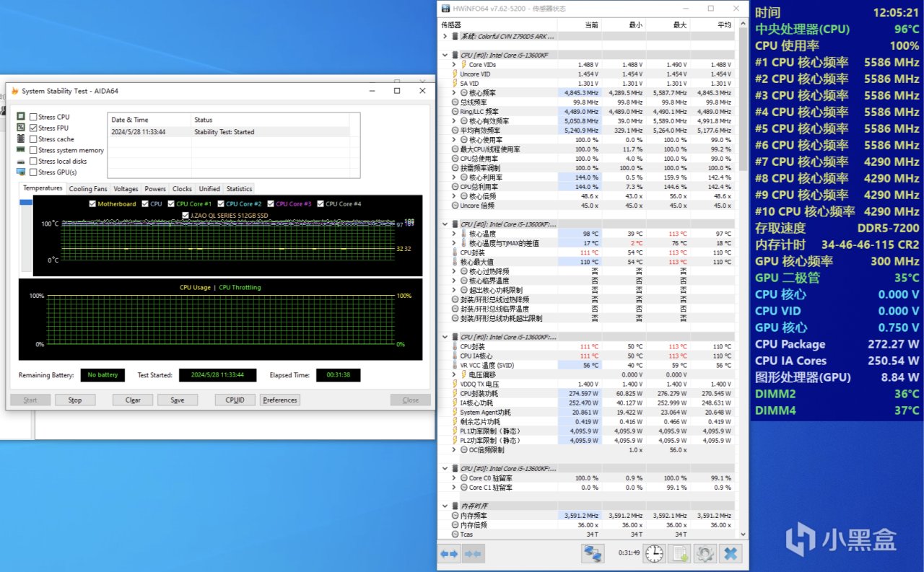Click the CPUID button in AIDA64
The height and width of the screenshot is (572, 924).
click(235, 400)
